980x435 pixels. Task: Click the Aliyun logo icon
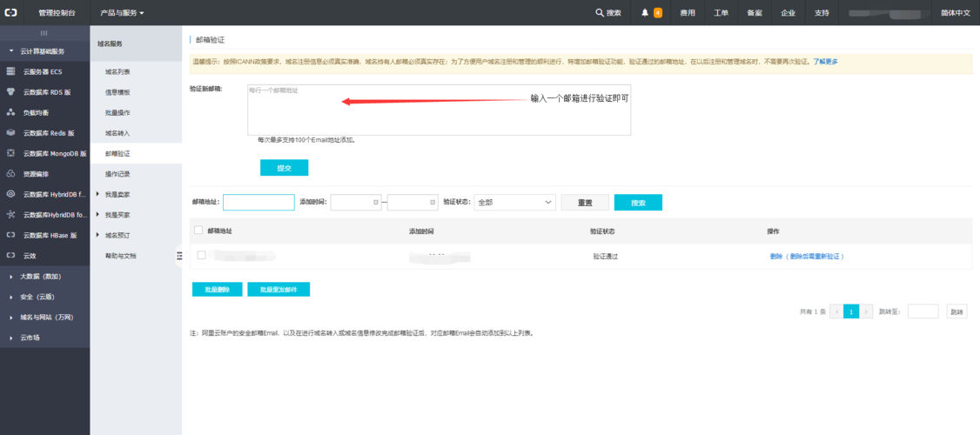tap(10, 12)
